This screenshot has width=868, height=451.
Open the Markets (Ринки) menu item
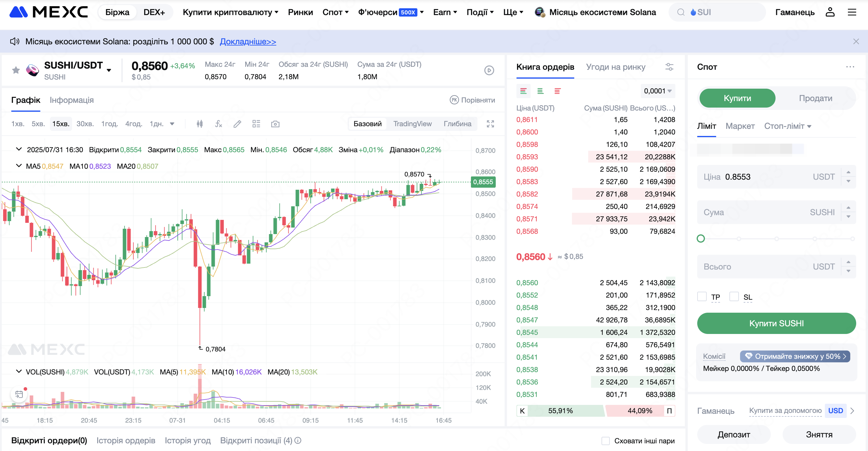click(300, 12)
